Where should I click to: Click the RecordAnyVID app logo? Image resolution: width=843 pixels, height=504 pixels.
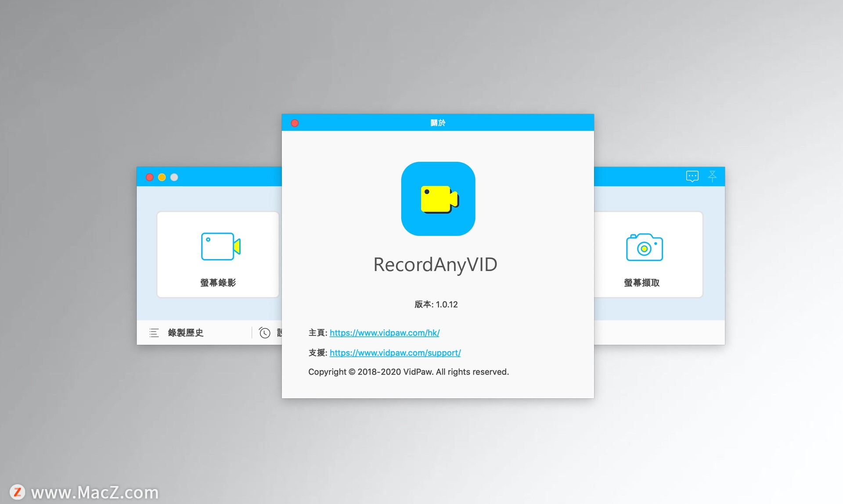[x=438, y=199]
